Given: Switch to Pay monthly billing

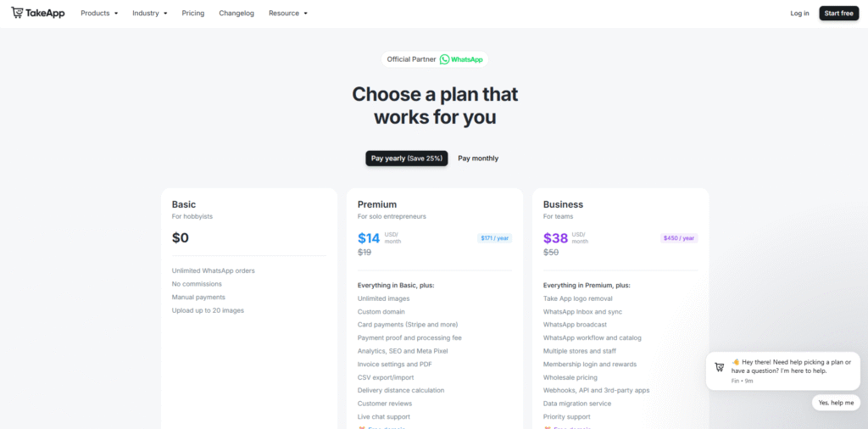Looking at the screenshot, I should tap(478, 159).
